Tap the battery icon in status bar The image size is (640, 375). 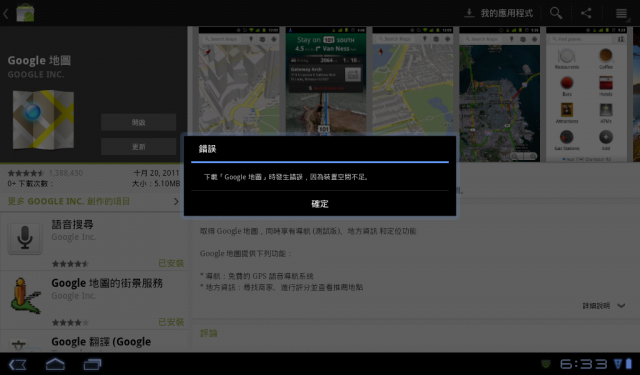[629, 364]
